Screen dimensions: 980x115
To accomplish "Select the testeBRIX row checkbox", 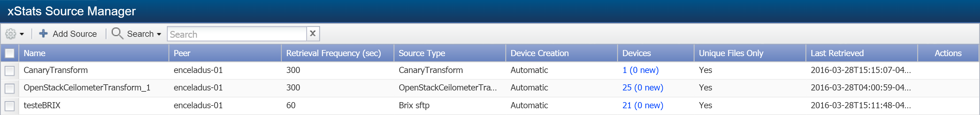I will tap(9, 105).
